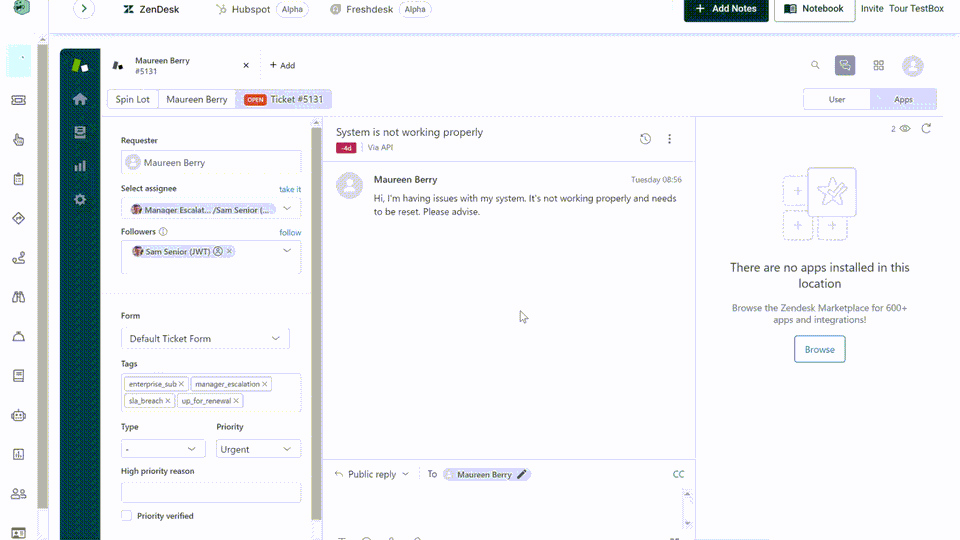Edit recipient Maureen Berry pencil icon
This screenshot has width=960, height=540.
pyautogui.click(x=522, y=474)
